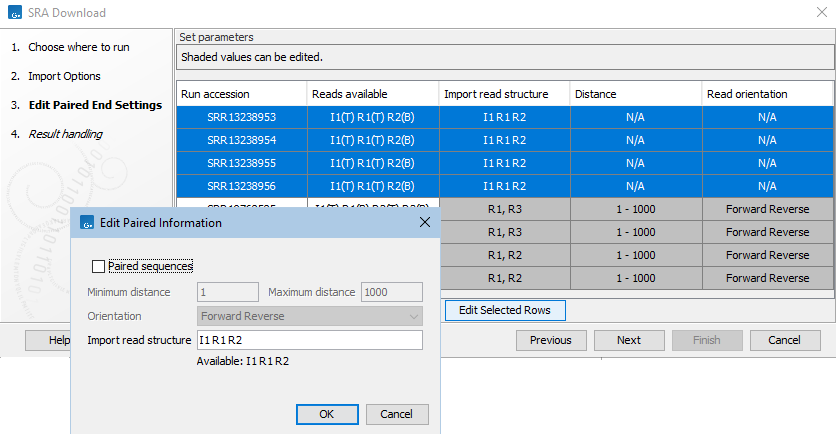Cancel the SRA Download wizard

tap(784, 340)
